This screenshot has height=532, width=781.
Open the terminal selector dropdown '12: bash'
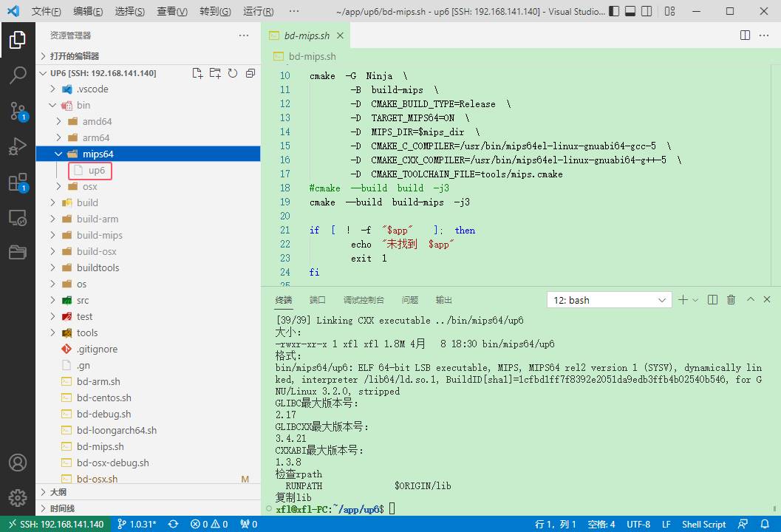pos(609,300)
